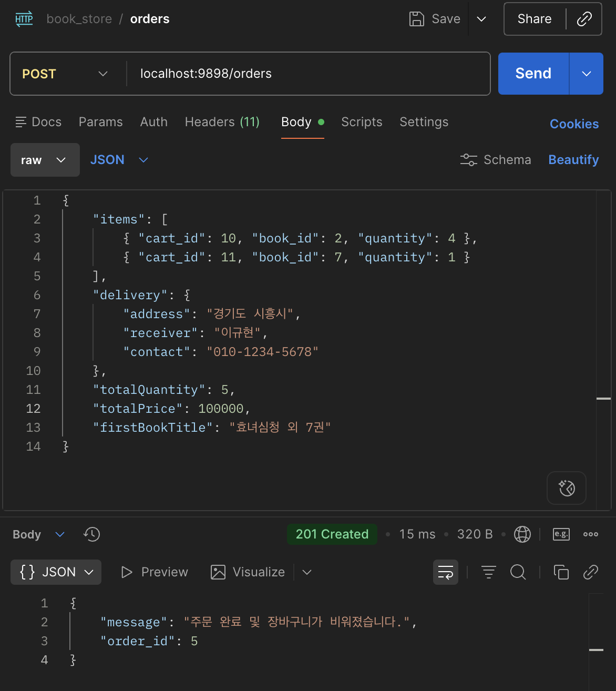Open response history clock icon

91,534
